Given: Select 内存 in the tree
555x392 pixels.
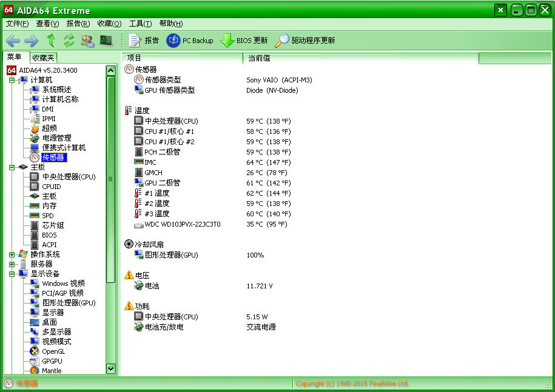Looking at the screenshot, I should [49, 206].
